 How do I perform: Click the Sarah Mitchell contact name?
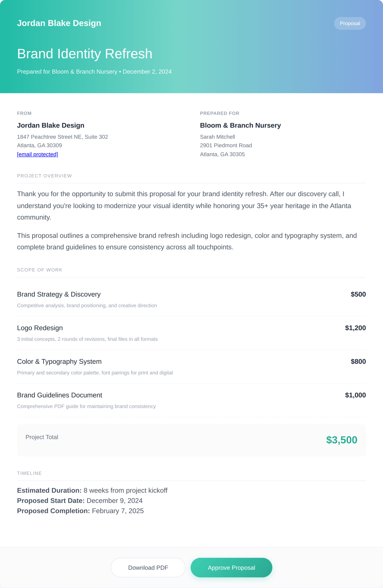[x=217, y=137]
